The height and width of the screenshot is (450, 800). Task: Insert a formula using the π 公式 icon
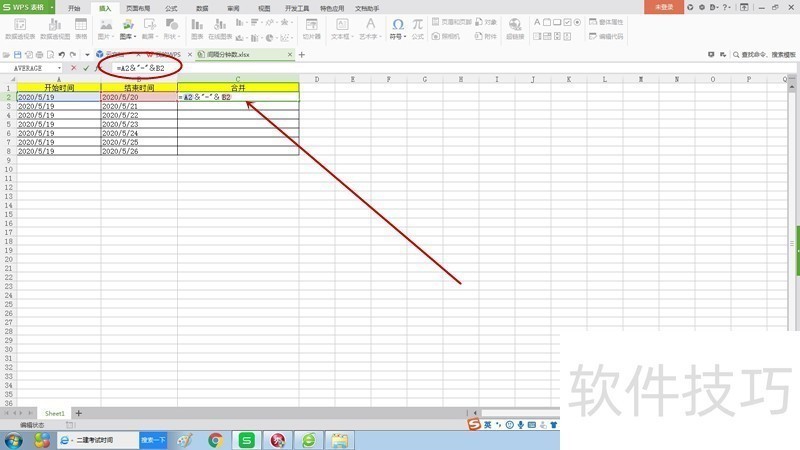click(x=417, y=26)
